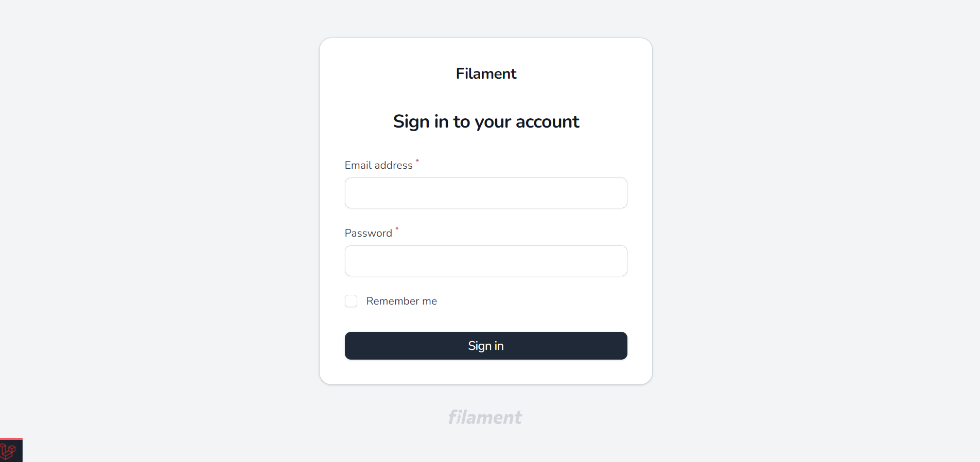
Task: Click the Sign in to your account heading
Action: click(x=485, y=122)
